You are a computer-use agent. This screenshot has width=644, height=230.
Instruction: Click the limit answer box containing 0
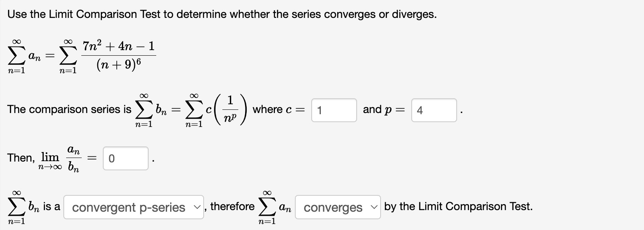tap(125, 159)
